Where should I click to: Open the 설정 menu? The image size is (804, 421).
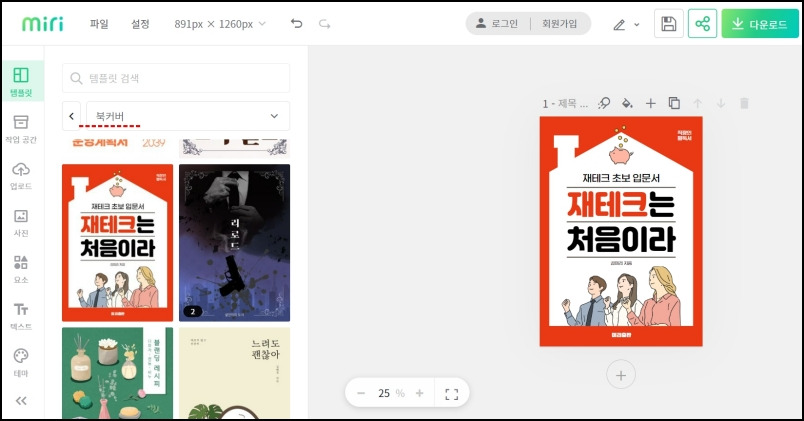click(140, 24)
